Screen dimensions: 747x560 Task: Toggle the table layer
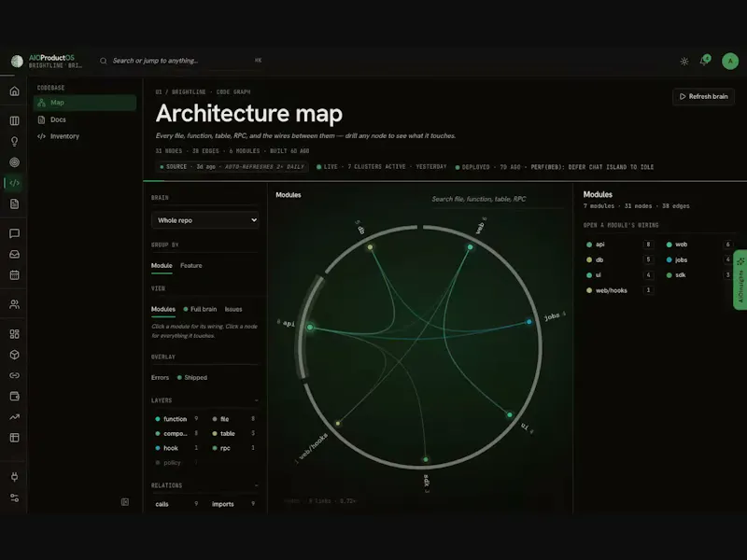click(233, 433)
